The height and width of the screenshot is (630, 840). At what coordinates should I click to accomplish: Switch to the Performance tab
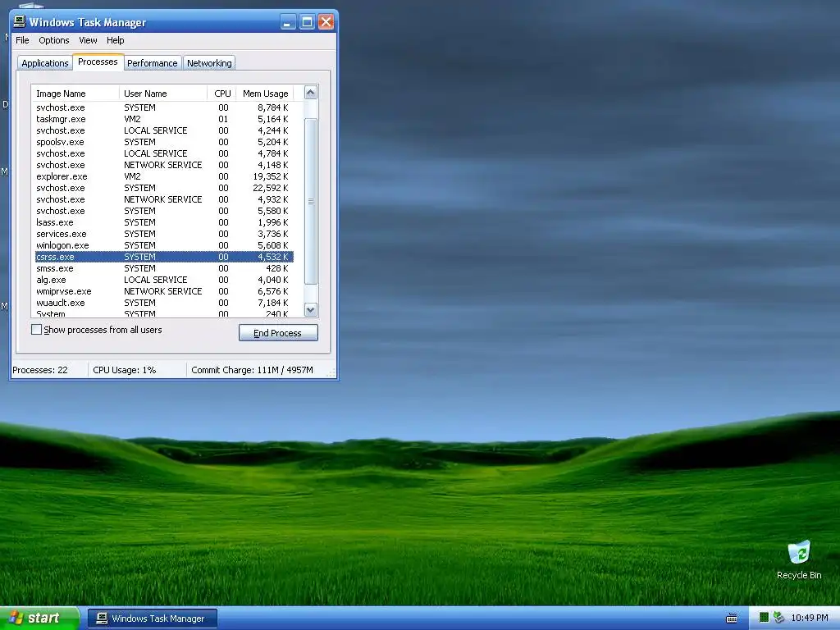click(x=152, y=63)
